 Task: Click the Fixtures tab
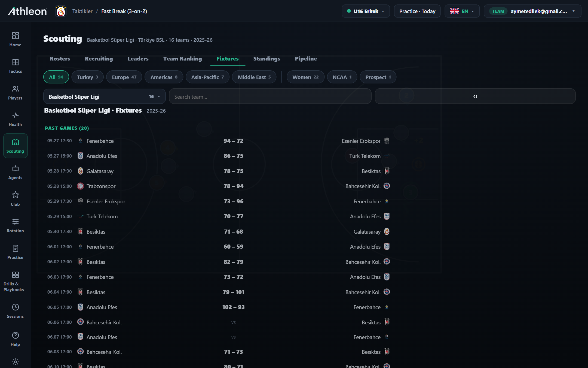[228, 59]
